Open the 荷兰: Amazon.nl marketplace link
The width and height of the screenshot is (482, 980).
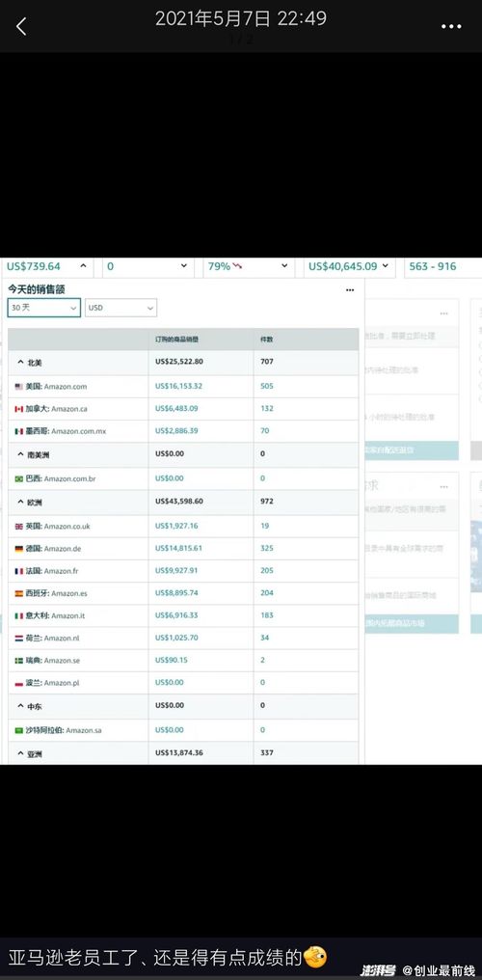coord(52,639)
